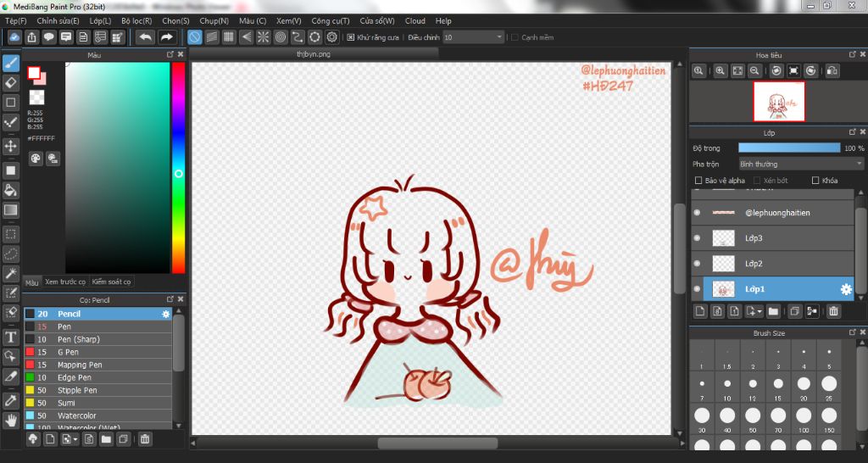The width and height of the screenshot is (868, 463).
Task: Select the Mapping Pen brush
Action: click(x=97, y=365)
